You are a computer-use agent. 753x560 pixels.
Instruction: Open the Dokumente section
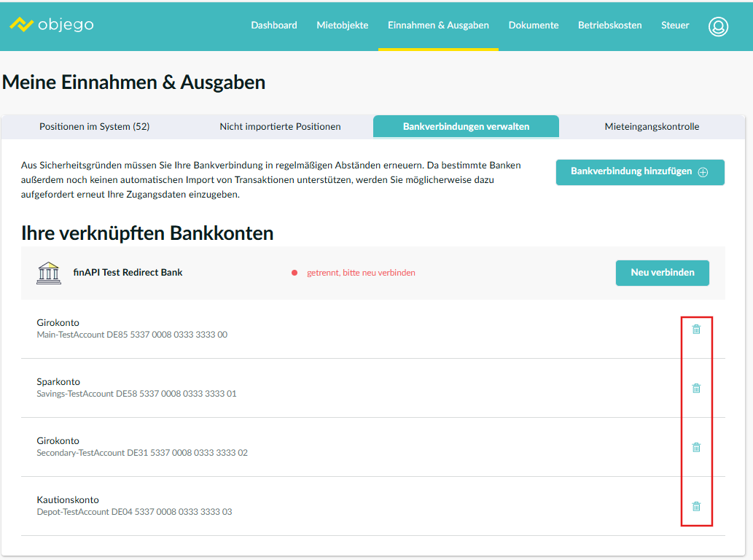[x=534, y=26]
